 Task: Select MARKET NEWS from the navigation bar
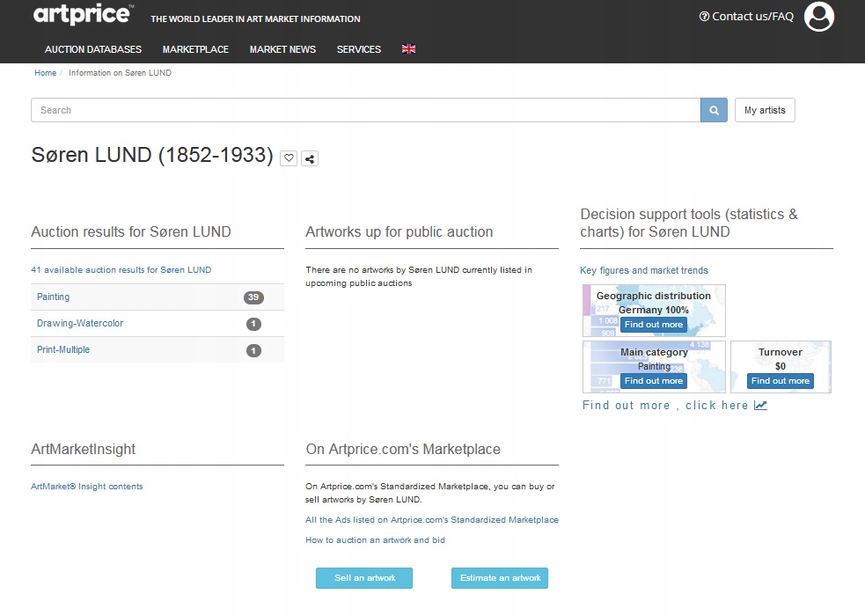282,49
